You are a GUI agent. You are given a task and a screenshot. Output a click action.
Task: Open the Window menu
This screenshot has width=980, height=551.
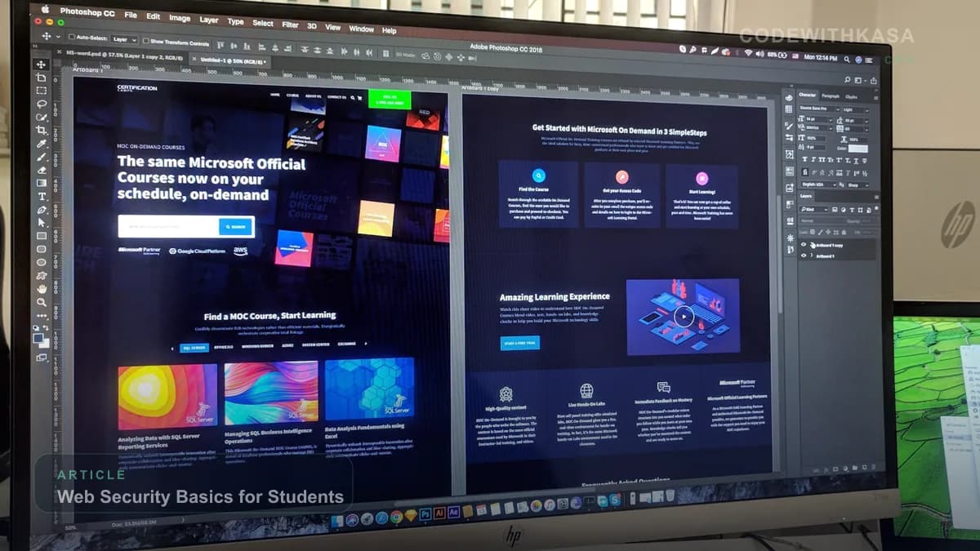pyautogui.click(x=361, y=29)
